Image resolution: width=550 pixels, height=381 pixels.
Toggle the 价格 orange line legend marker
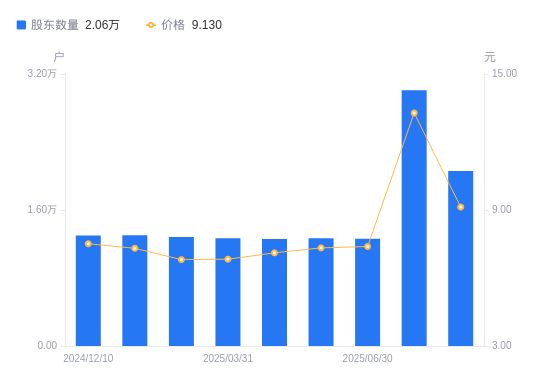pos(151,25)
